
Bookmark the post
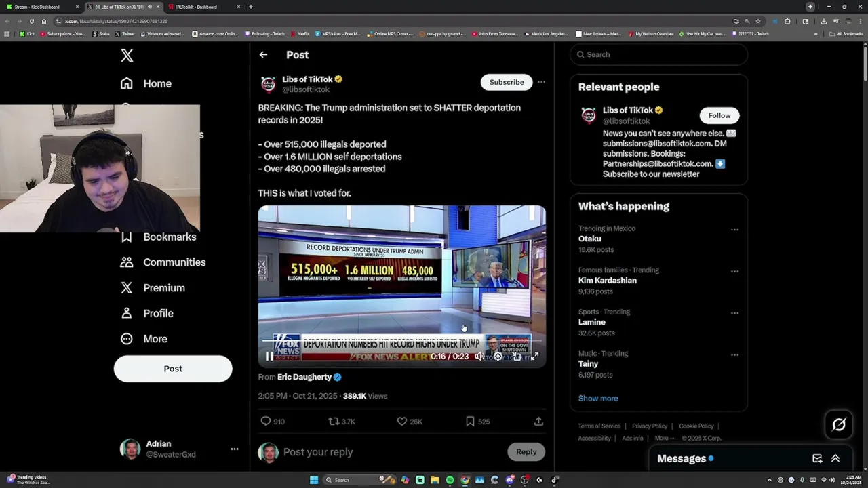[470, 422]
